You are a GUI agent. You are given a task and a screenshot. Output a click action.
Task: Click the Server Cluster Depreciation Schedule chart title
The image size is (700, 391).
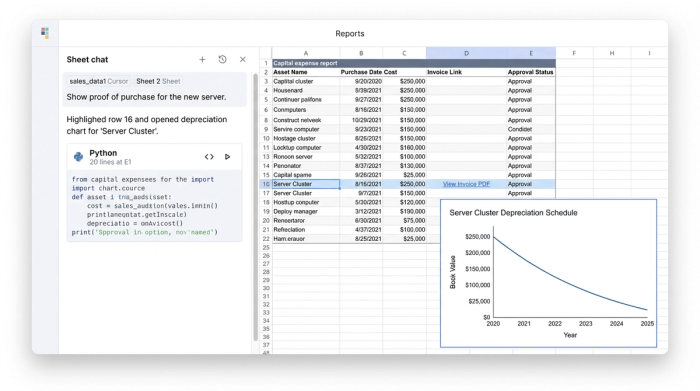513,213
